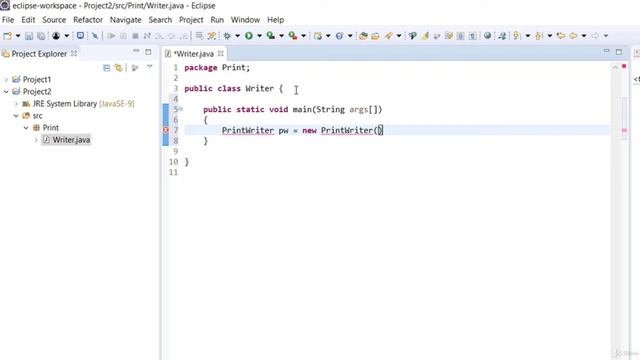
Task: Click the New Java Class icon
Action: click(339, 36)
